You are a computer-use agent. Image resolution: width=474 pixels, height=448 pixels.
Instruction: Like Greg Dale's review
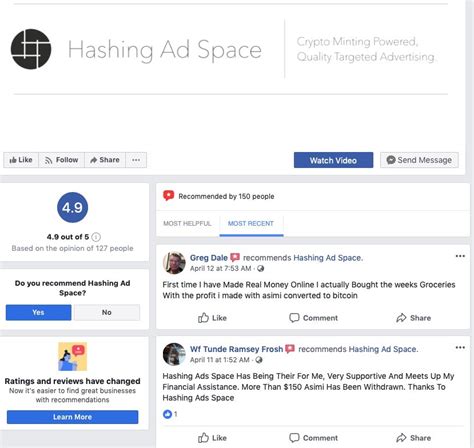coord(212,318)
